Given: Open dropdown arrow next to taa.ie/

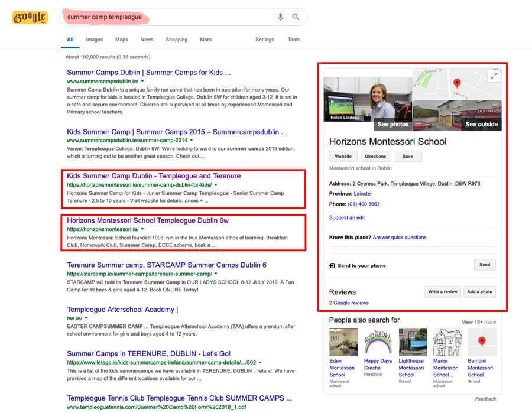Looking at the screenshot, I should pyautogui.click(x=86, y=318).
